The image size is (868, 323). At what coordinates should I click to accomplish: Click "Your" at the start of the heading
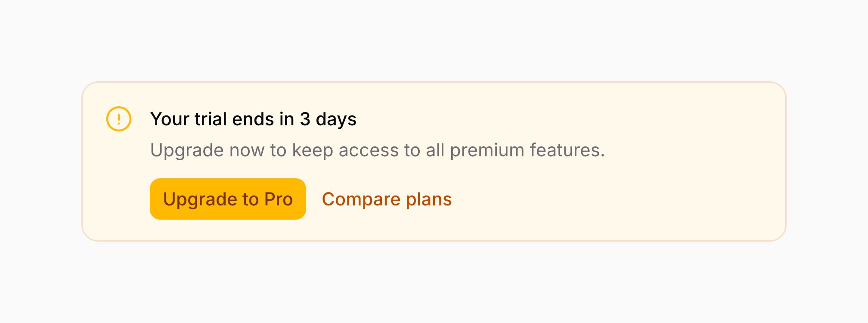[x=170, y=119]
